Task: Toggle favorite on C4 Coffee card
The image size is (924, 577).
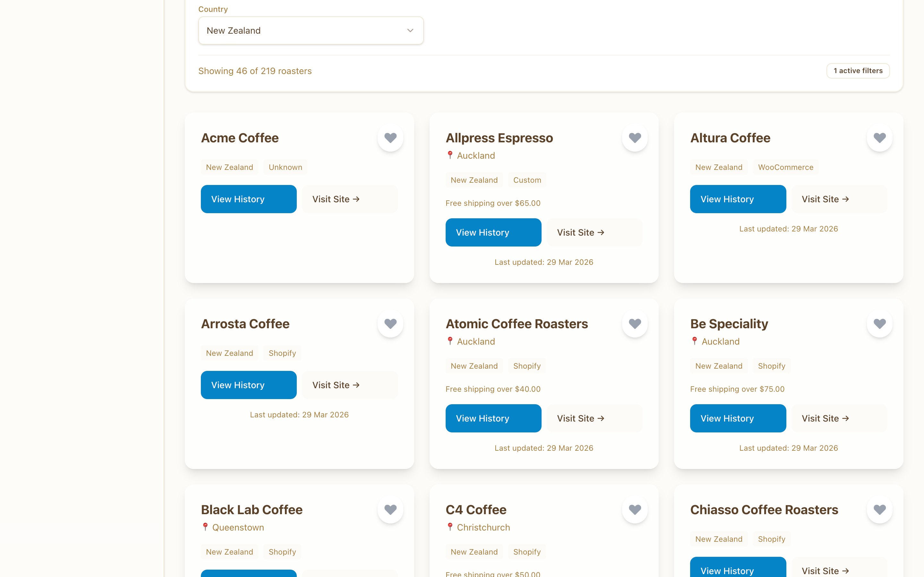Action: click(x=635, y=509)
